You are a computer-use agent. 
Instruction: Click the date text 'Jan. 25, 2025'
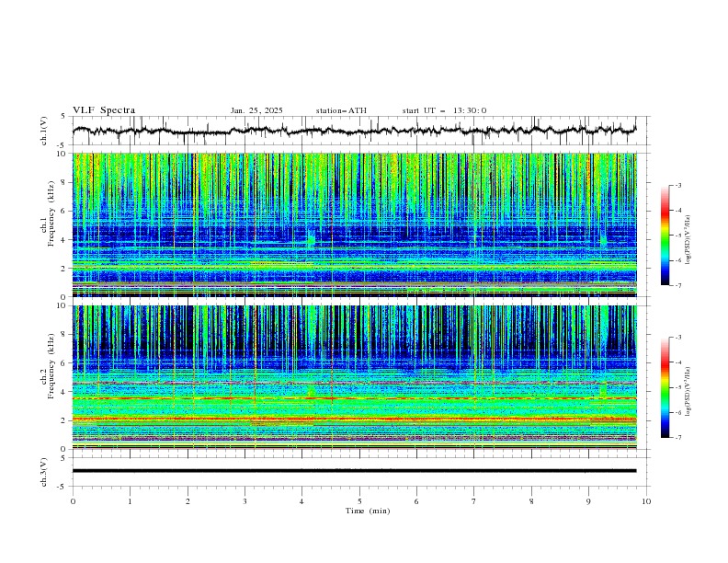point(256,110)
